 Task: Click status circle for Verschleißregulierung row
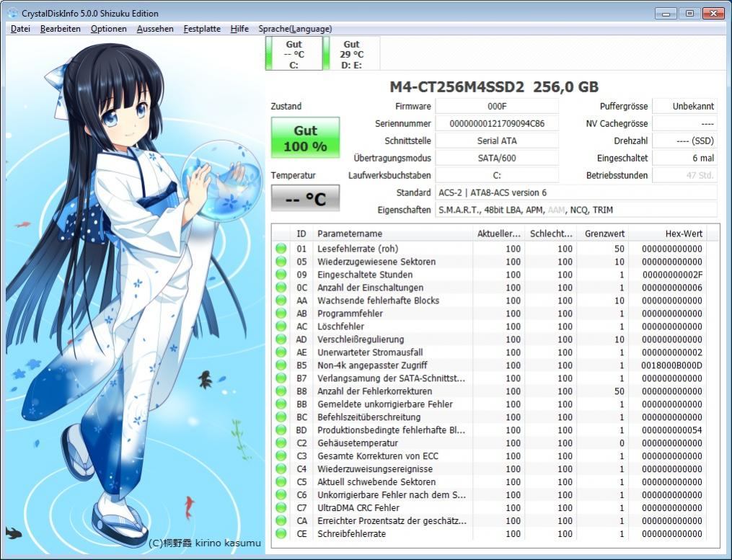point(281,339)
